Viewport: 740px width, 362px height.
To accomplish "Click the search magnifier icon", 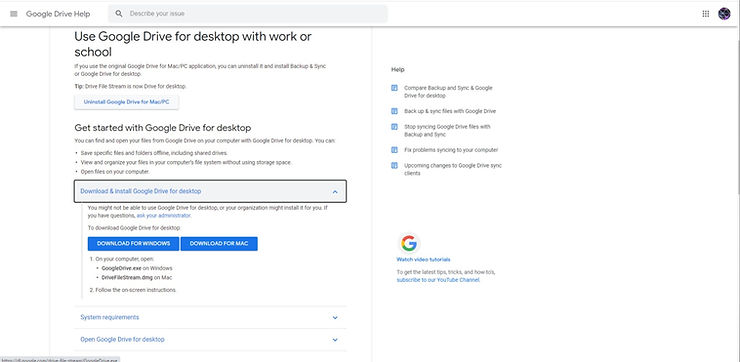I will [119, 14].
